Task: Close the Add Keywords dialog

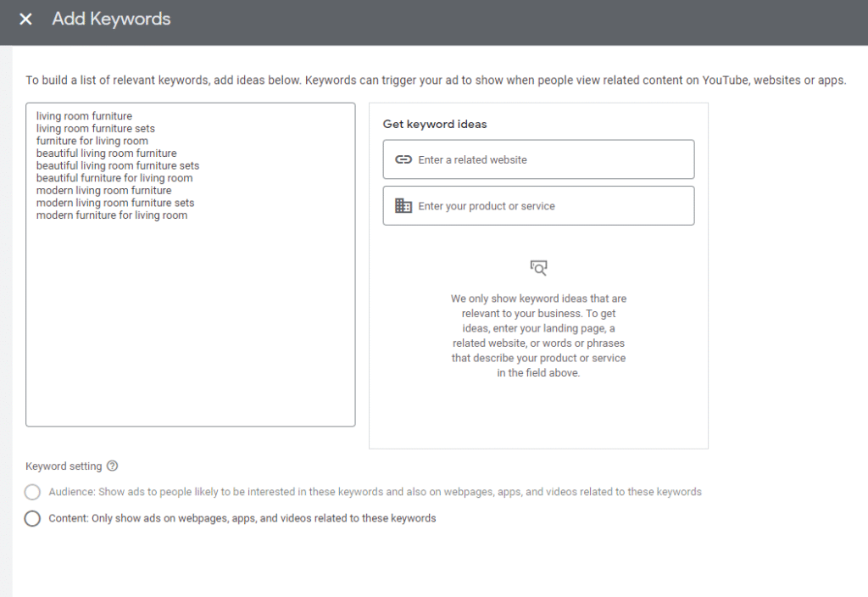Action: pos(26,19)
